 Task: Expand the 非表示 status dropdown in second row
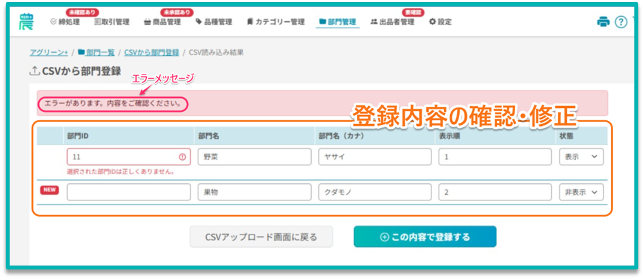coord(581,192)
